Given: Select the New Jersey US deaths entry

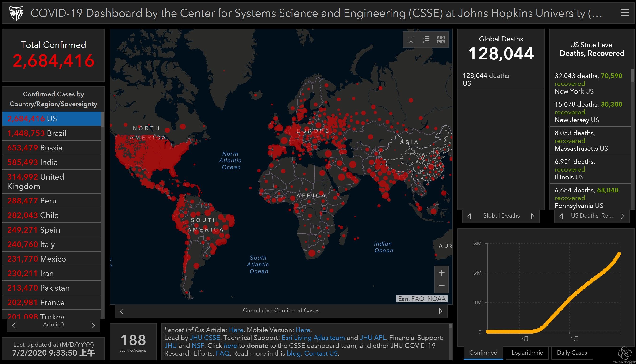Looking at the screenshot, I should (x=590, y=112).
